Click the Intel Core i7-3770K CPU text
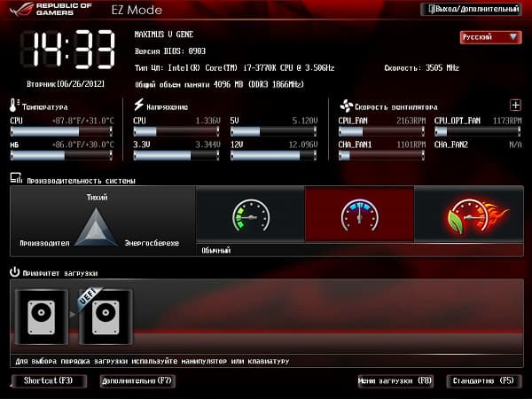 click(x=234, y=68)
